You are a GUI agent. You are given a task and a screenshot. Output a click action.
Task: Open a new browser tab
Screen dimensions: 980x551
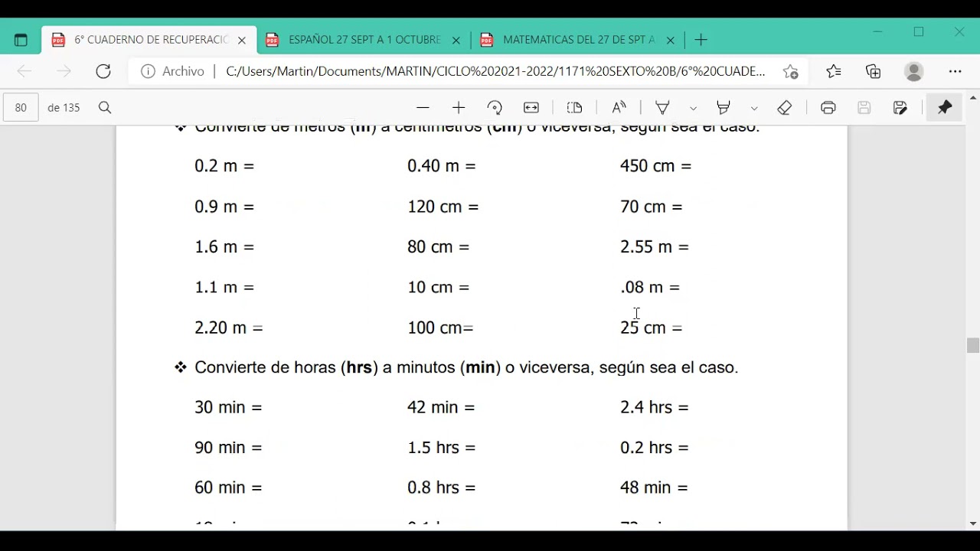pyautogui.click(x=701, y=40)
